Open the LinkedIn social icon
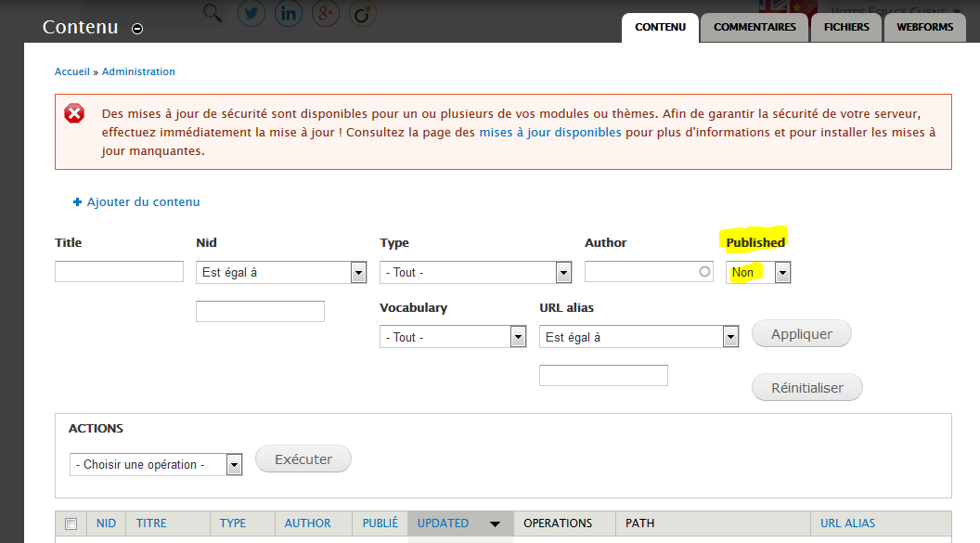 [x=289, y=12]
